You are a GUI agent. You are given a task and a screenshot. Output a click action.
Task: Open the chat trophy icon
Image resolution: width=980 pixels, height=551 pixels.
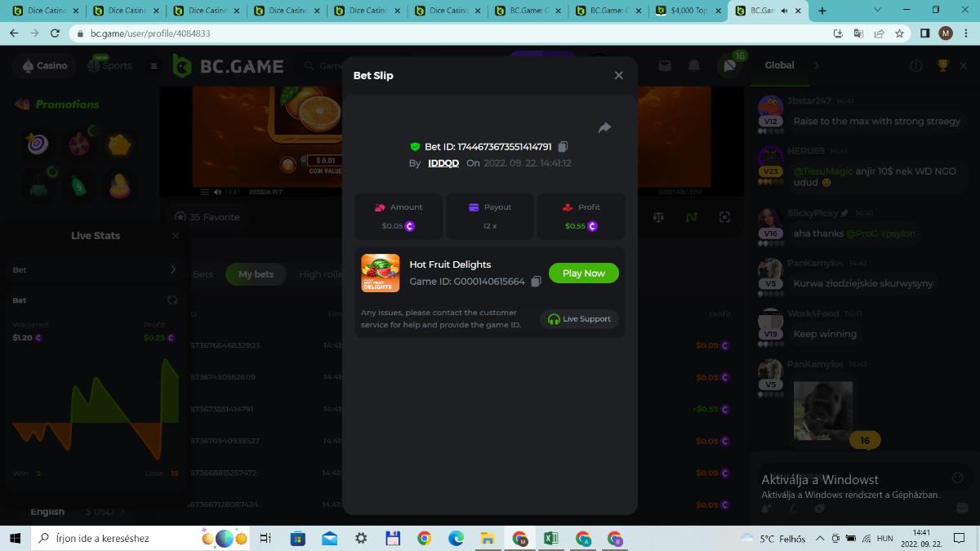pos(942,65)
